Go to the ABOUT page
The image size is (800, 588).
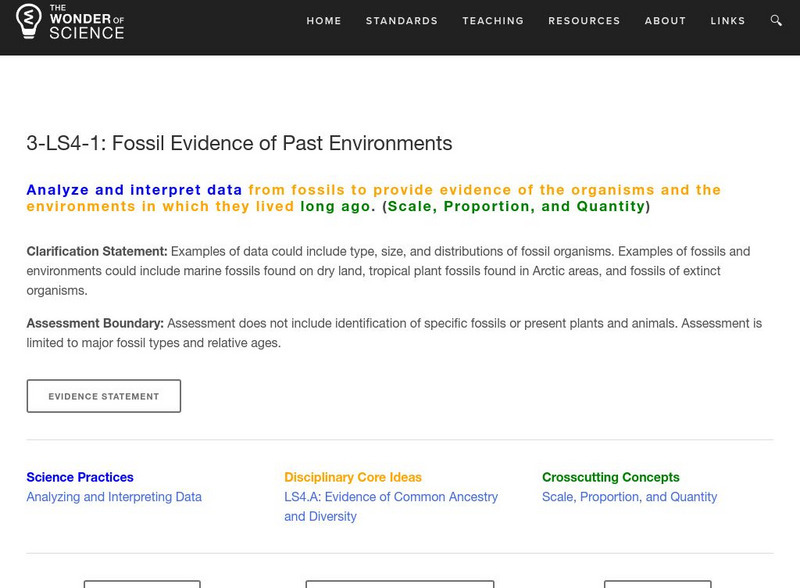(664, 20)
